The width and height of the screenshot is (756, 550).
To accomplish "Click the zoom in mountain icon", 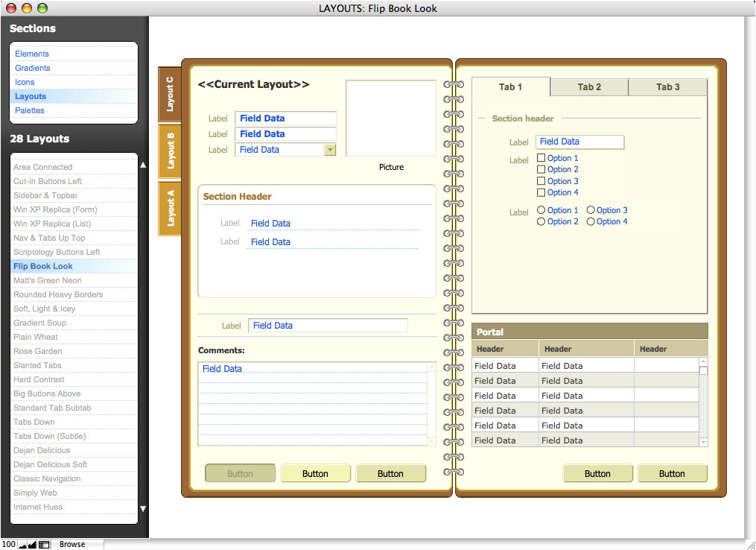I will point(32,545).
